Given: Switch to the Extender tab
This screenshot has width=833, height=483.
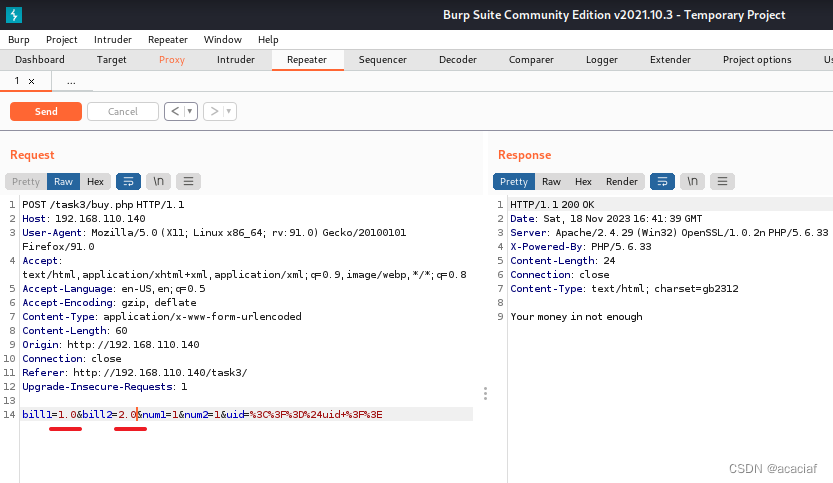Looking at the screenshot, I should point(670,60).
